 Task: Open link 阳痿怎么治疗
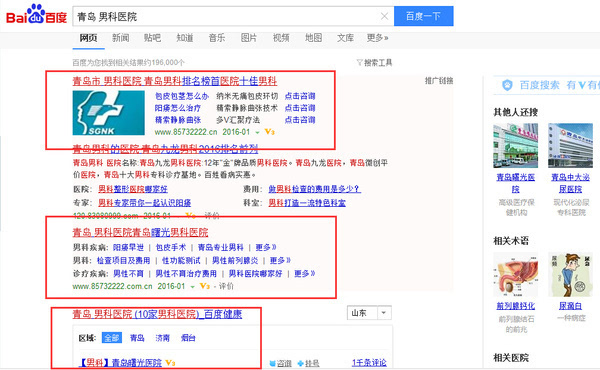pos(178,108)
